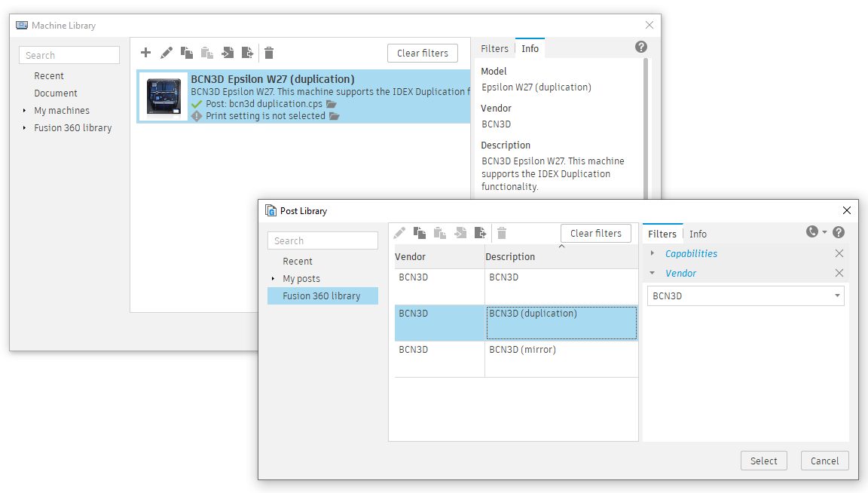868x493 pixels.
Task: Open the BCN3D vendor dropdown
Action: tap(746, 295)
